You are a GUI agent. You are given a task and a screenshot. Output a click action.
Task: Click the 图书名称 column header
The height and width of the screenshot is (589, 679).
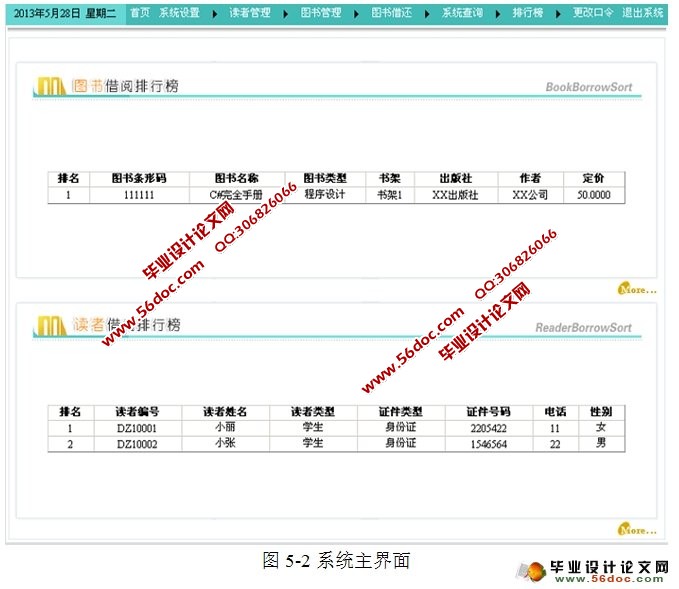tap(238, 179)
